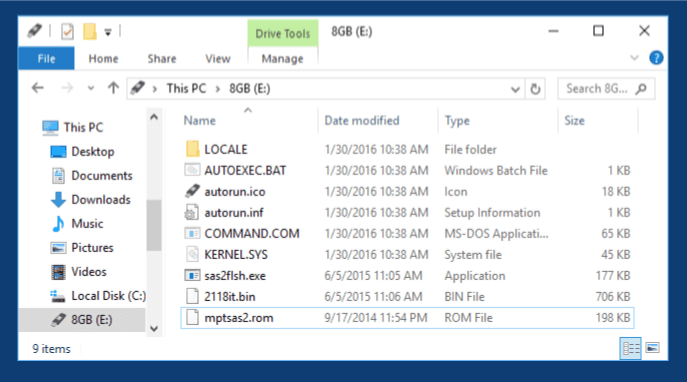
Task: Select the sas2flsh.exe file
Action: click(x=407, y=276)
